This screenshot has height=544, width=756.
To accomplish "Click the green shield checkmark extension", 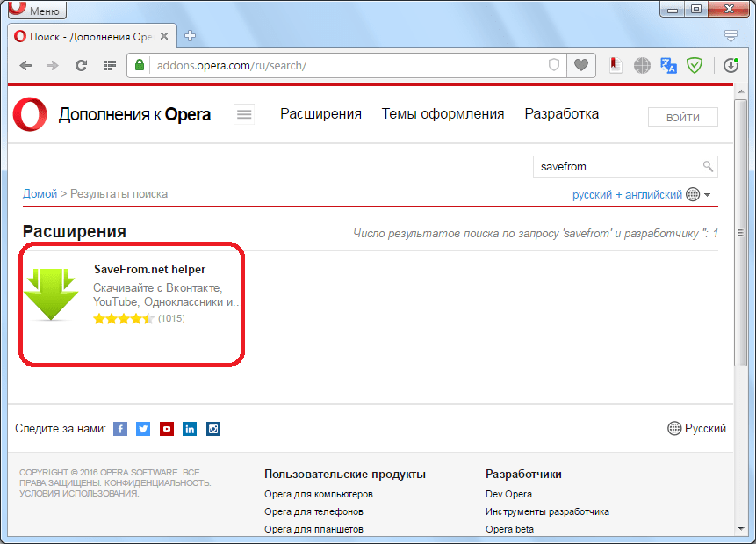I will 695,65.
